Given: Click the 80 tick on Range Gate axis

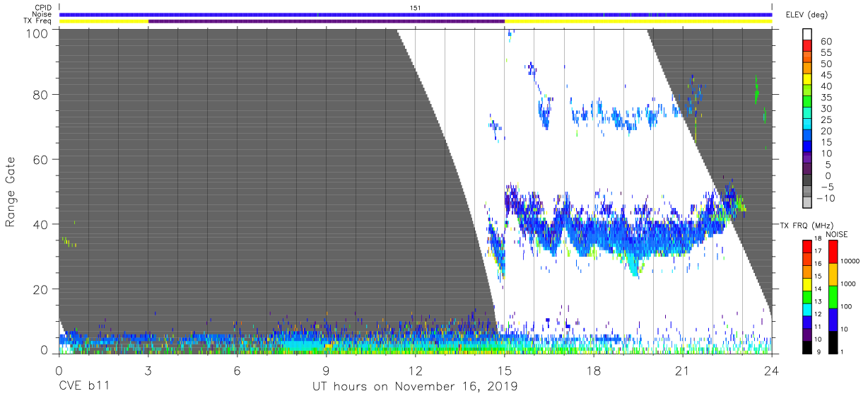Looking at the screenshot, I should click(x=41, y=95).
